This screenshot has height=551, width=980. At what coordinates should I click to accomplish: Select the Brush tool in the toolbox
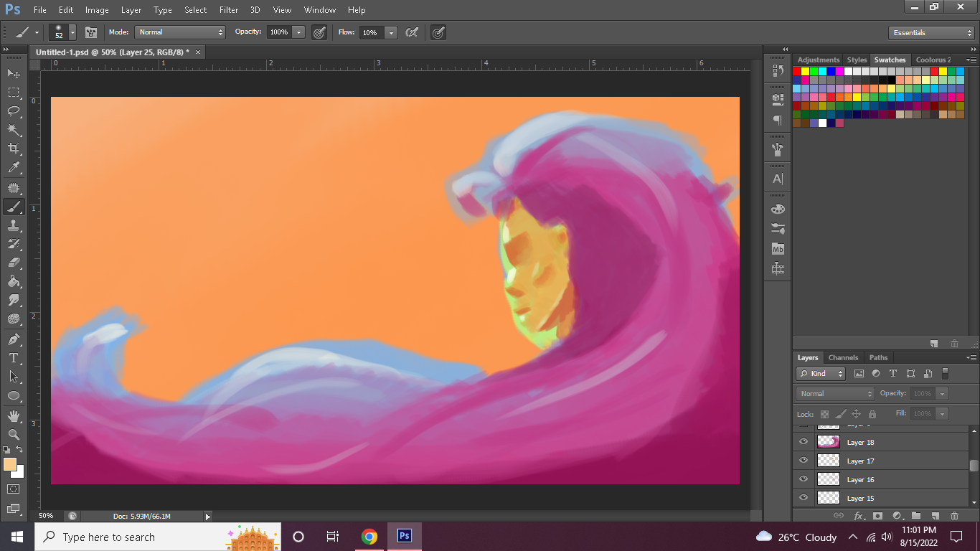(x=14, y=207)
